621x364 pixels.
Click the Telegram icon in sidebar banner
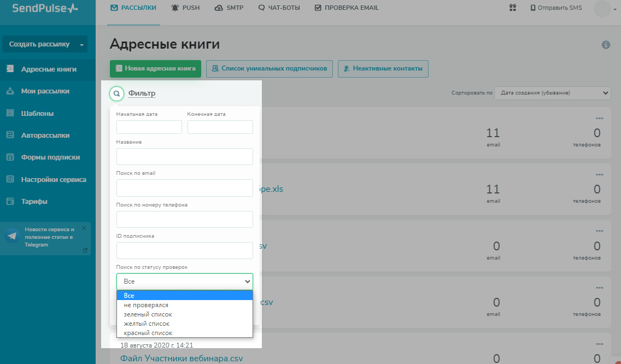point(12,237)
